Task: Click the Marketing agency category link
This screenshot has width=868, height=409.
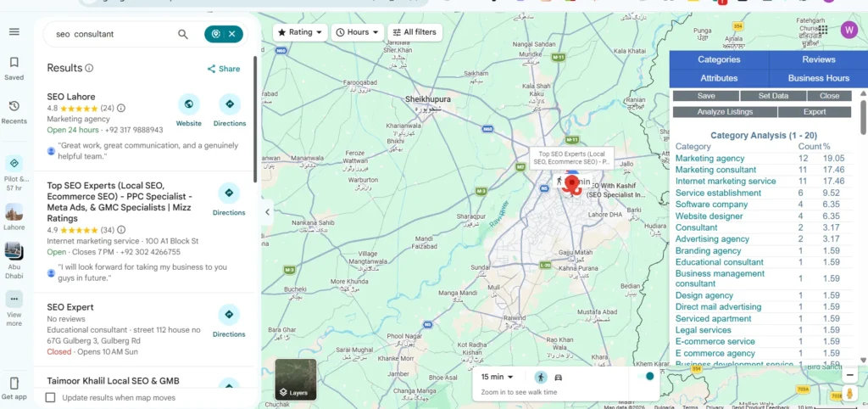Action: [x=709, y=159]
